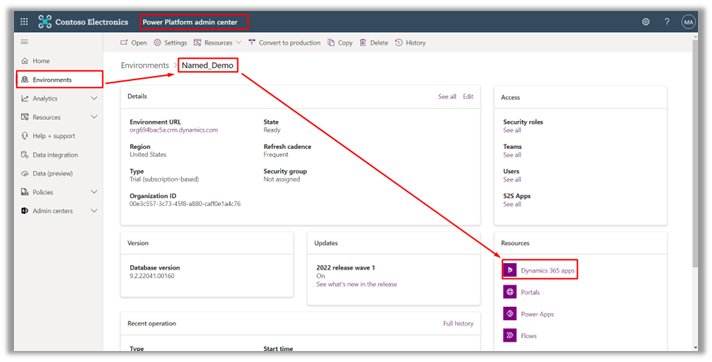Click the Power Apps resource icon
The image size is (712, 362).
tap(510, 314)
